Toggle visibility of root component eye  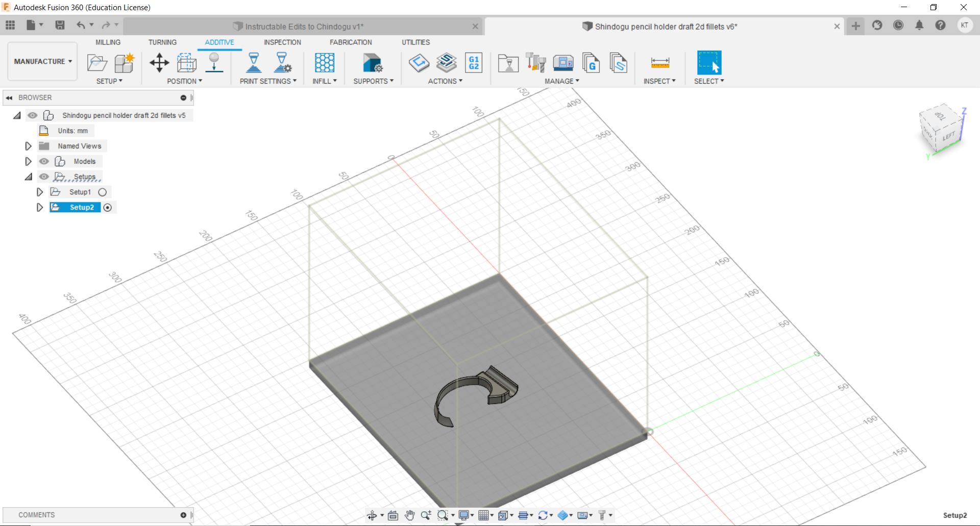pyautogui.click(x=33, y=115)
